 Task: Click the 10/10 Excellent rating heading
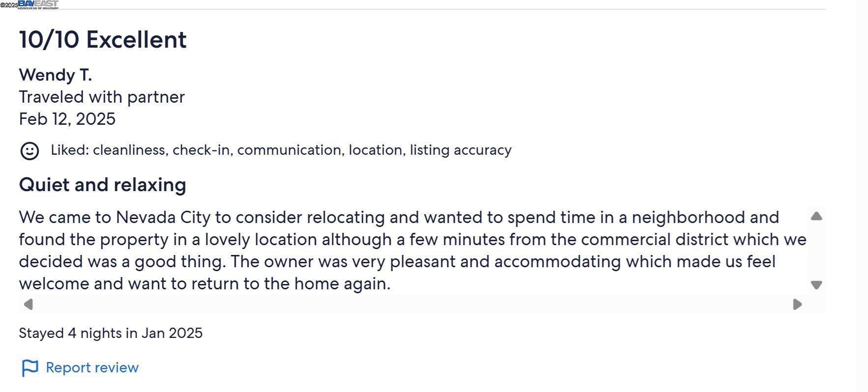click(103, 39)
